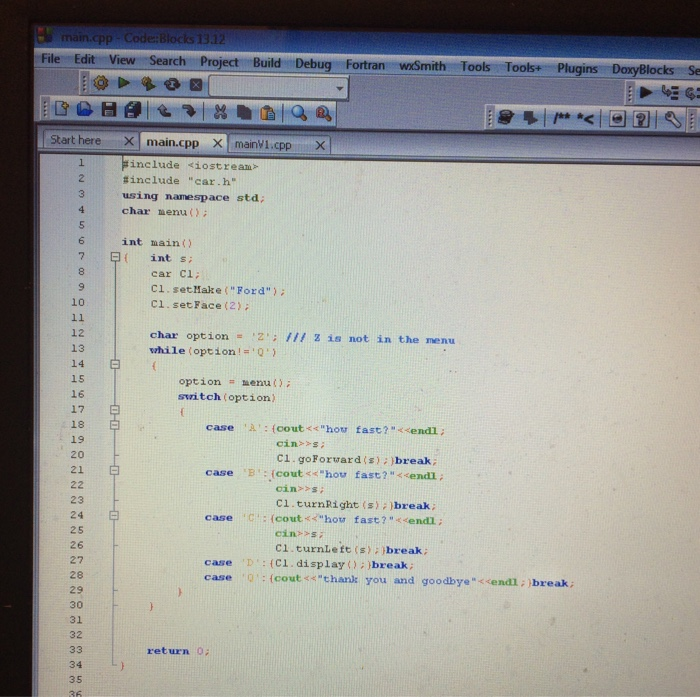
Task: Open the View menu
Action: click(122, 60)
